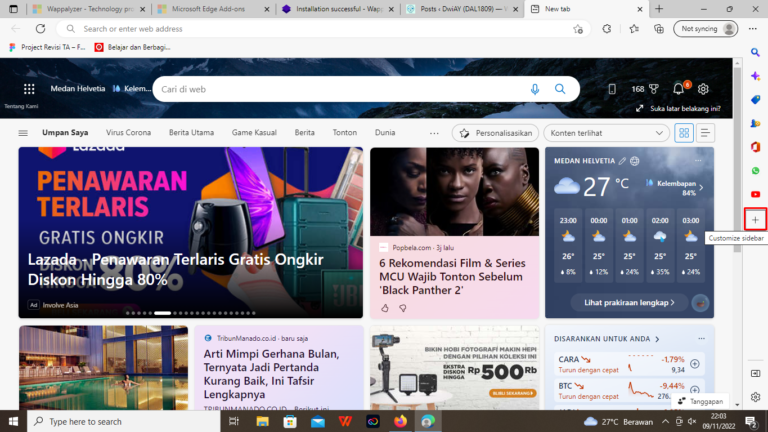Switch feed to grid layout view
The width and height of the screenshot is (768, 432).
point(684,133)
